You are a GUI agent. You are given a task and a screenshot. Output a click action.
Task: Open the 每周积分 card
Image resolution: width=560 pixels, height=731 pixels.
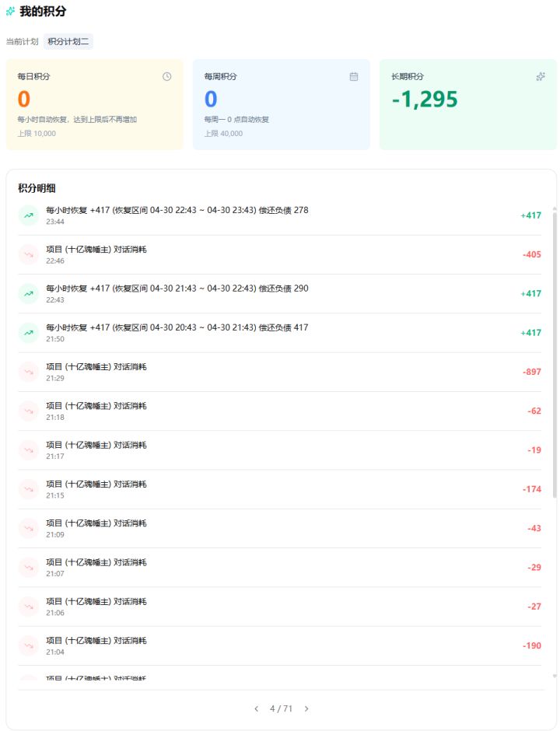(281, 104)
